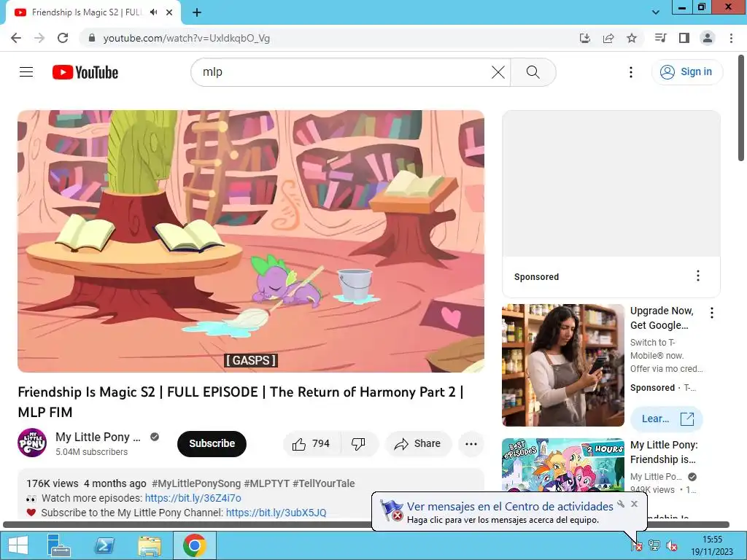Open the My Little Pony channel name
This screenshot has width=747, height=560.
98,437
